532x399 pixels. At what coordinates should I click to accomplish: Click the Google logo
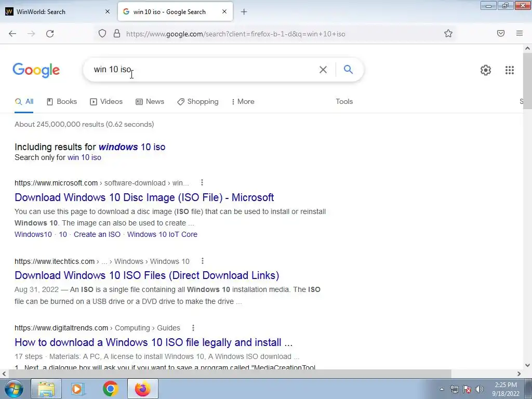[x=36, y=70]
